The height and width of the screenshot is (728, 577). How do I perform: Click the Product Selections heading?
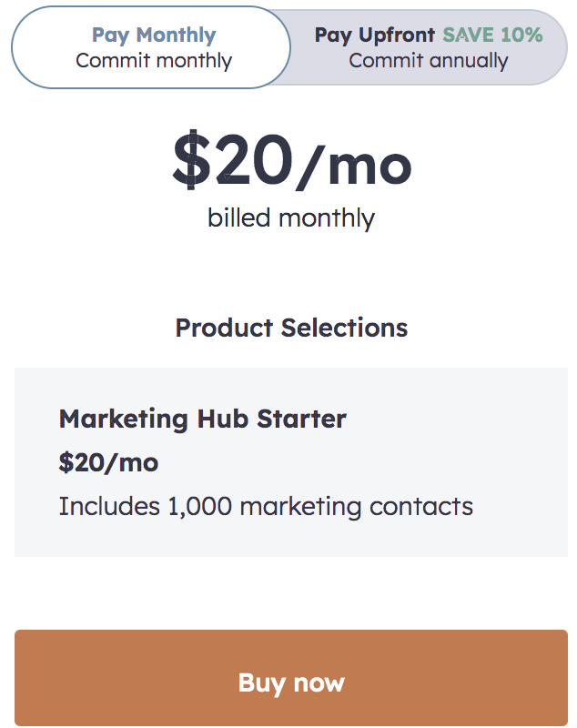click(x=291, y=328)
